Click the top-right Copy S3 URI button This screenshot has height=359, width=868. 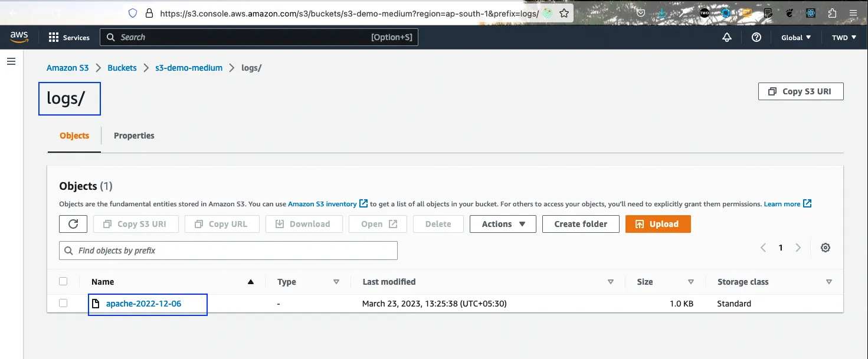click(801, 91)
